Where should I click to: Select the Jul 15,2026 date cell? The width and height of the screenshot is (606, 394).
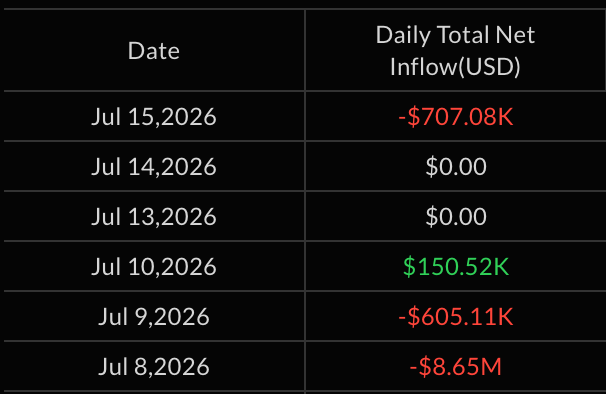click(x=154, y=116)
